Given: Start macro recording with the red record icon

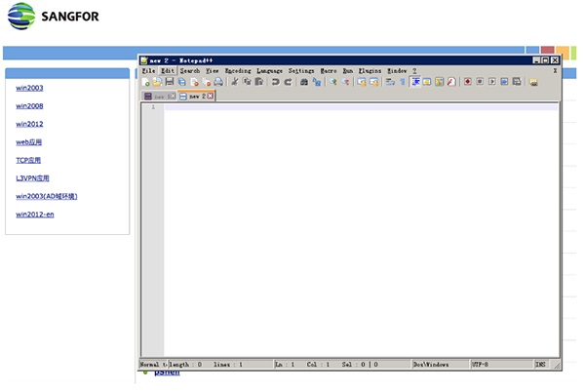Looking at the screenshot, I should [468, 83].
